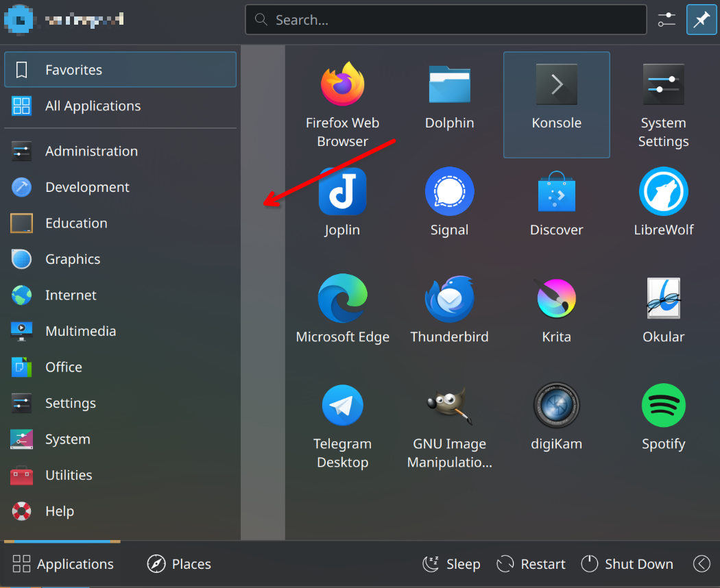Select All Applications category
The image size is (720, 588).
pyautogui.click(x=120, y=106)
